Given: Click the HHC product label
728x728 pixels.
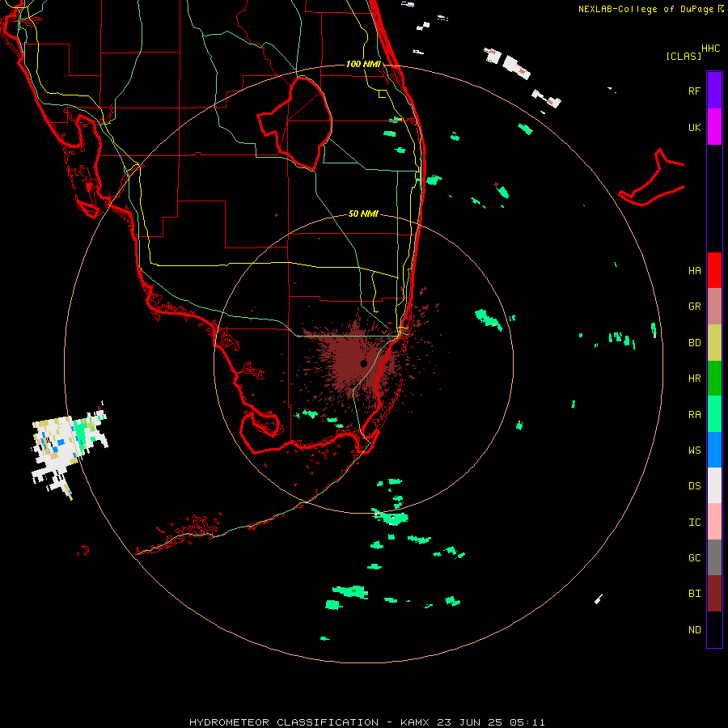Looking at the screenshot, I should [x=710, y=49].
